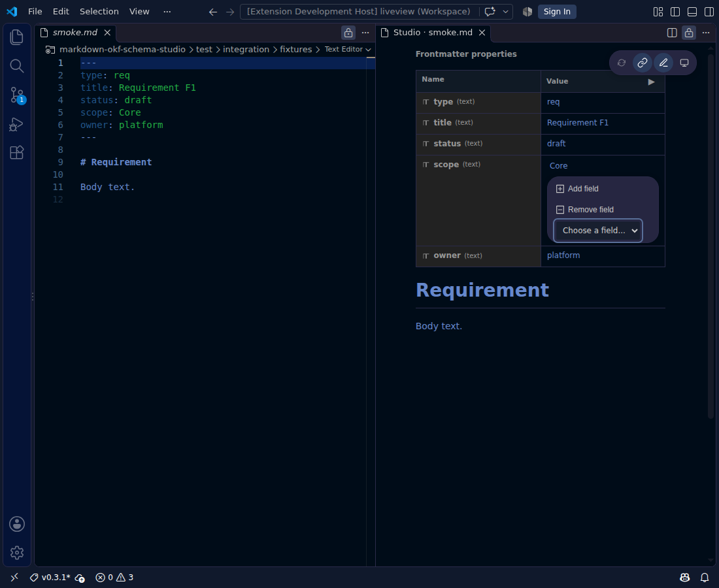Open the Selection menu
Screen dimensions: 719x588
coord(99,12)
